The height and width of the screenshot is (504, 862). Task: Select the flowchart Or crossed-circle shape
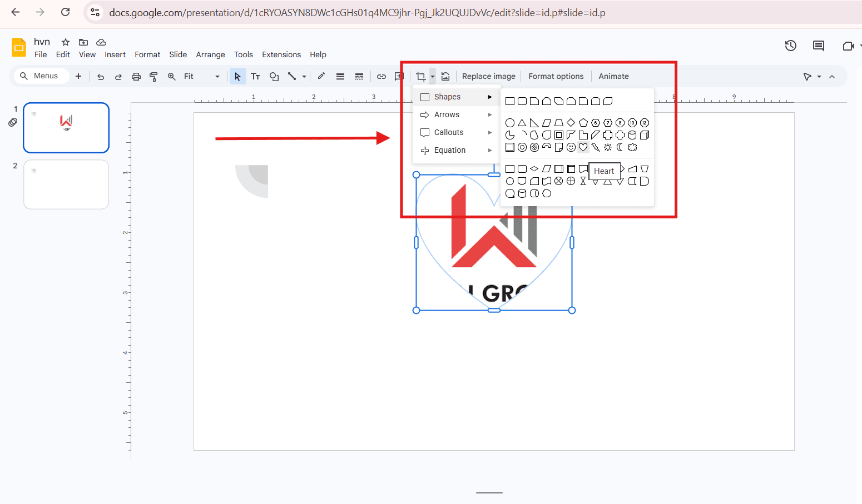click(571, 181)
